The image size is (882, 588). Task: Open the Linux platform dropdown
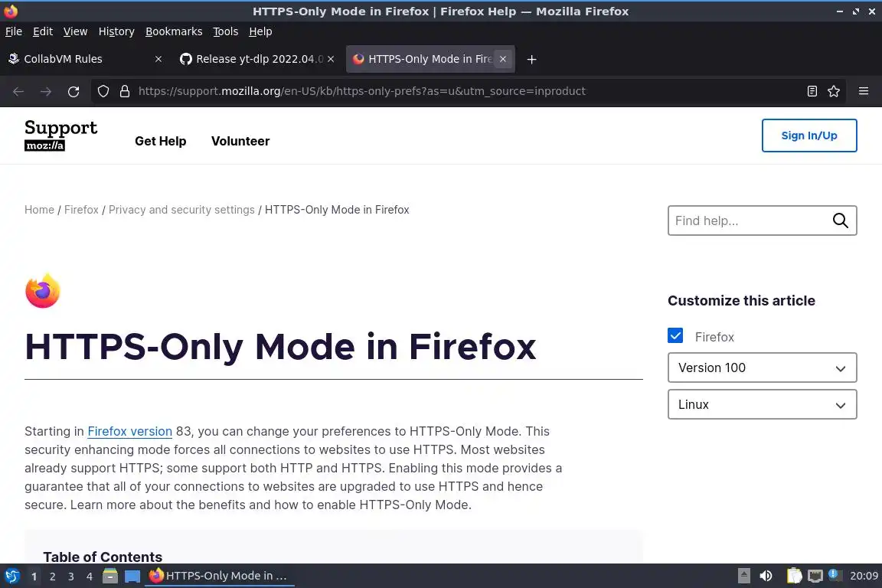point(763,404)
